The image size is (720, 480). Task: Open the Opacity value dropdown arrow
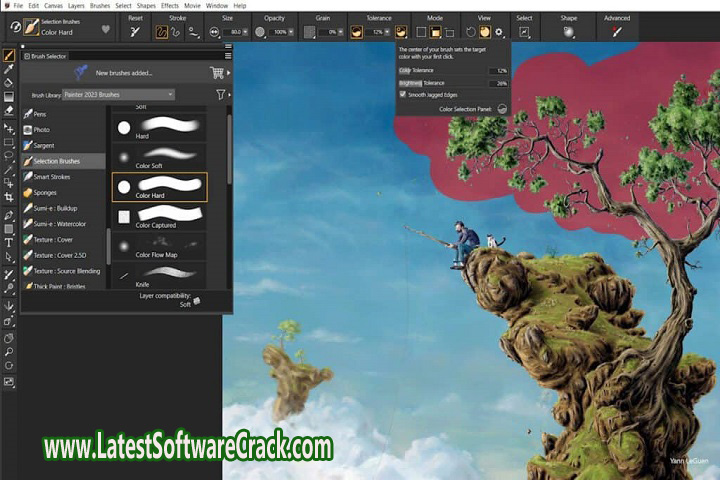[x=291, y=32]
